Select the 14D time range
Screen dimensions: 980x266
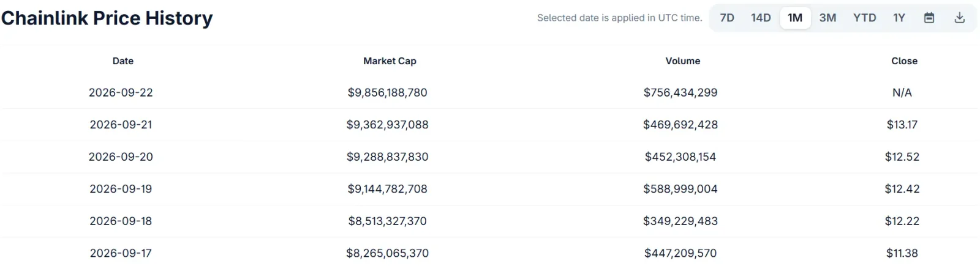pos(761,18)
